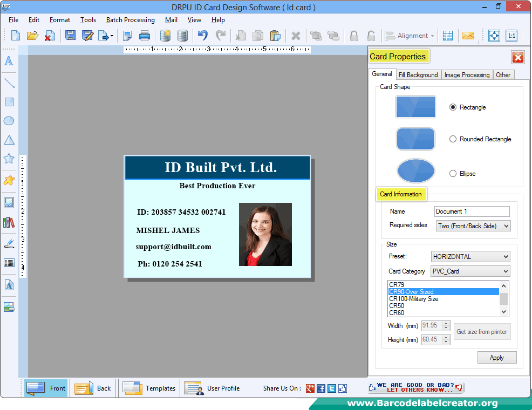Switch to the Other tab

503,75
